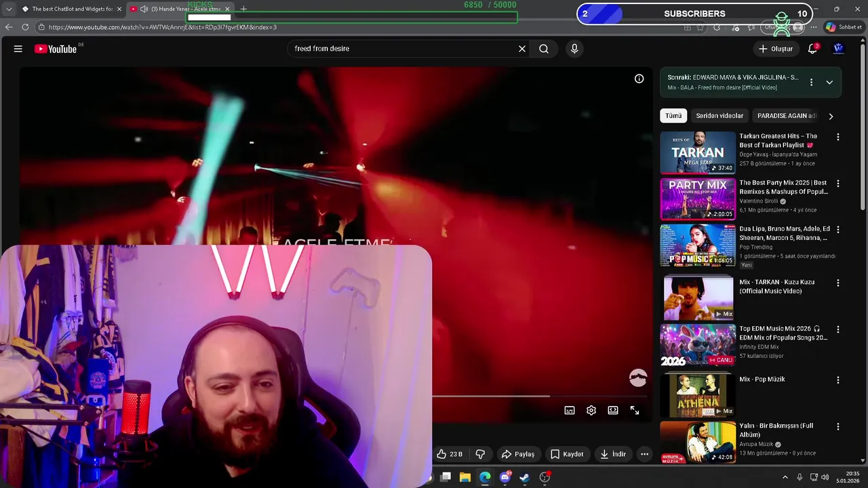Expand the playlist panel chevron
The height and width of the screenshot is (488, 868).
coord(829,83)
